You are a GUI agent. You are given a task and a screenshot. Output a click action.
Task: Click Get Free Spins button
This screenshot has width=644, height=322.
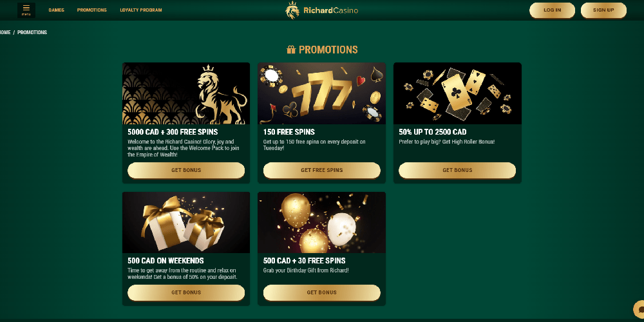pyautogui.click(x=321, y=170)
